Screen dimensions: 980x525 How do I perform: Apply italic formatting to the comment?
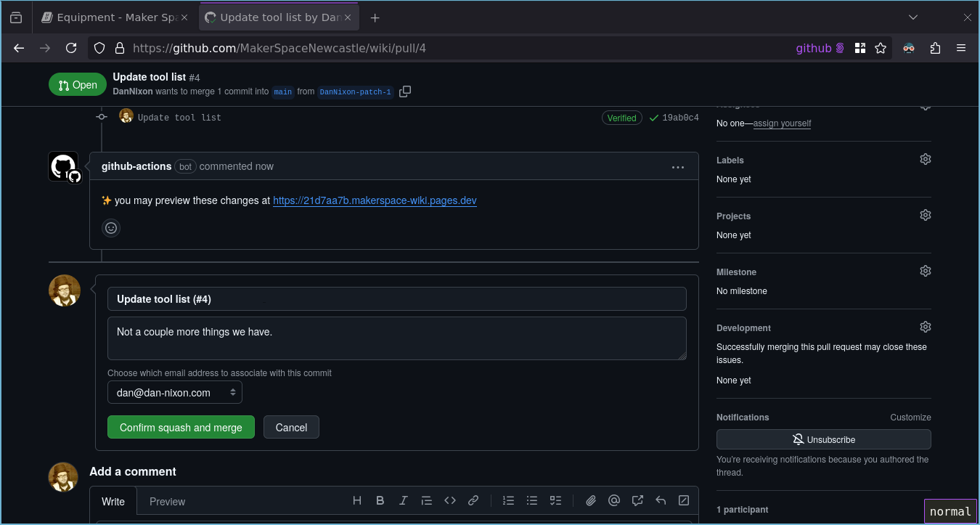point(403,500)
